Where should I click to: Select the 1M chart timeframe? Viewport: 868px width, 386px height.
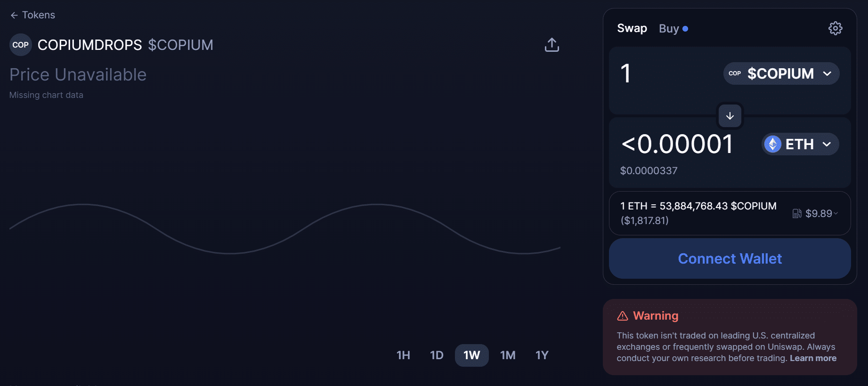508,355
